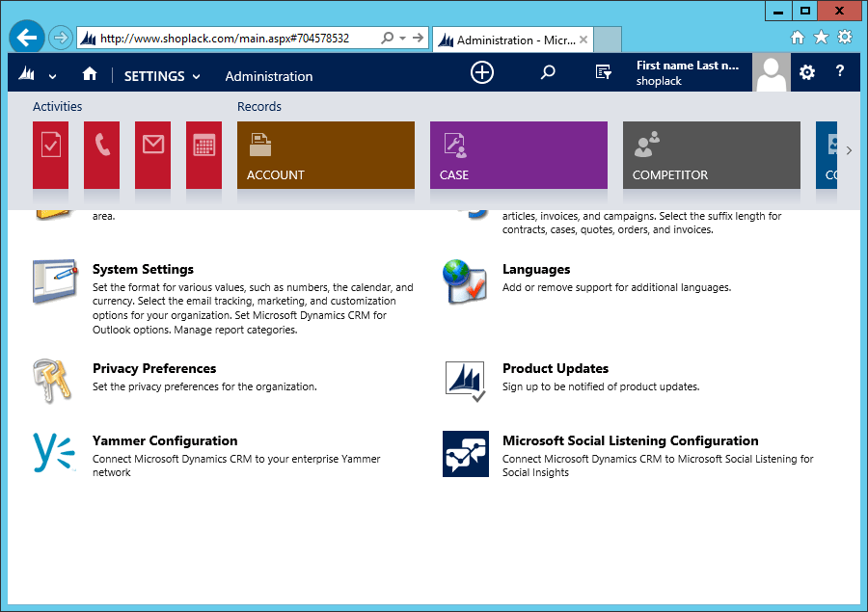The height and width of the screenshot is (612, 868).
Task: Open the address bar dropdown arrow
Action: 402,39
